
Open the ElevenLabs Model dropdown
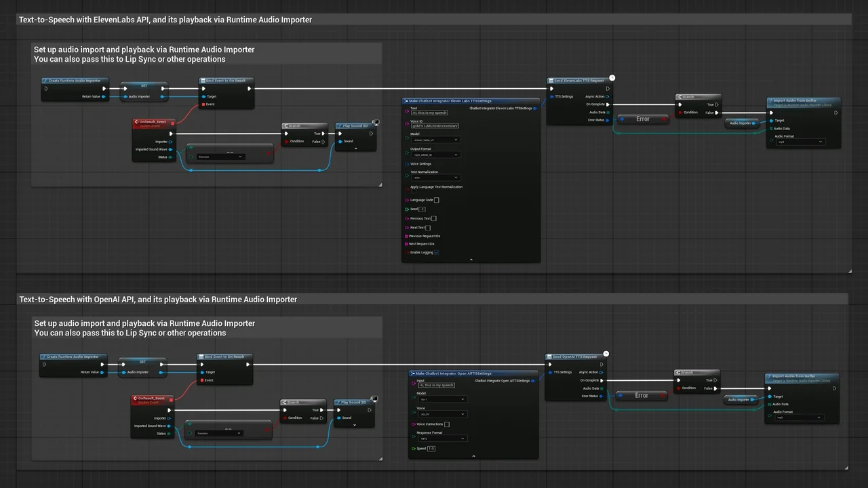(436, 140)
